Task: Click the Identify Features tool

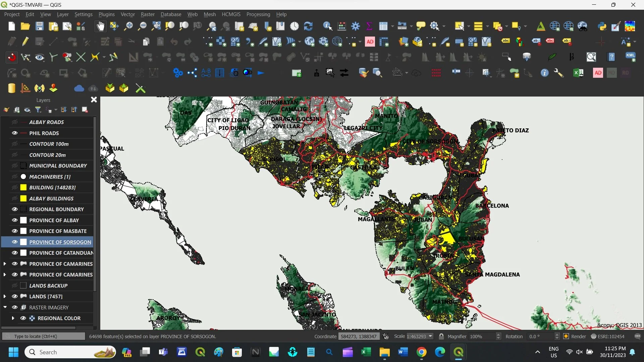Action: [327, 26]
